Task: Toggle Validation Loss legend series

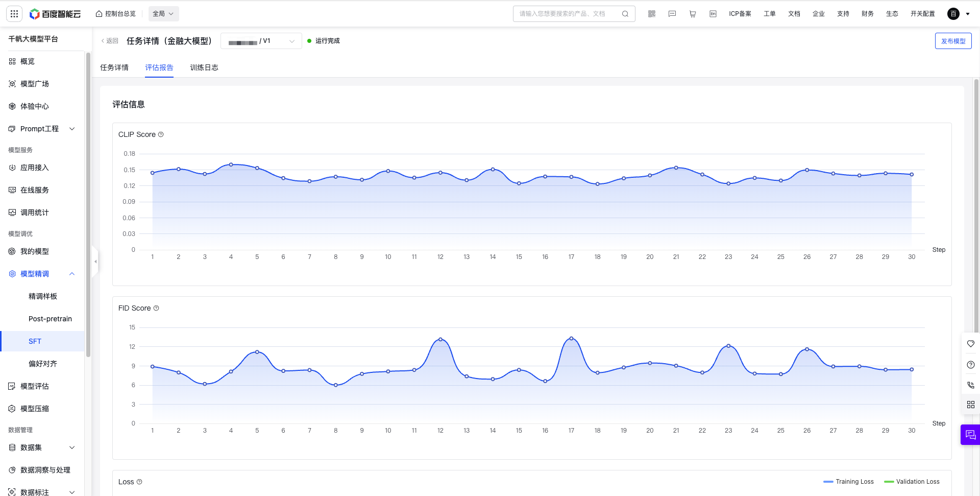Action: click(912, 482)
